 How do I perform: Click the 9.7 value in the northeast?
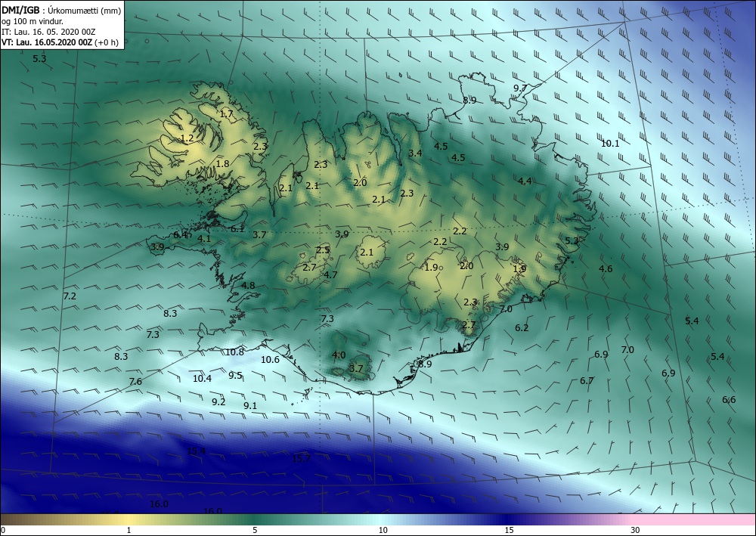(x=520, y=88)
